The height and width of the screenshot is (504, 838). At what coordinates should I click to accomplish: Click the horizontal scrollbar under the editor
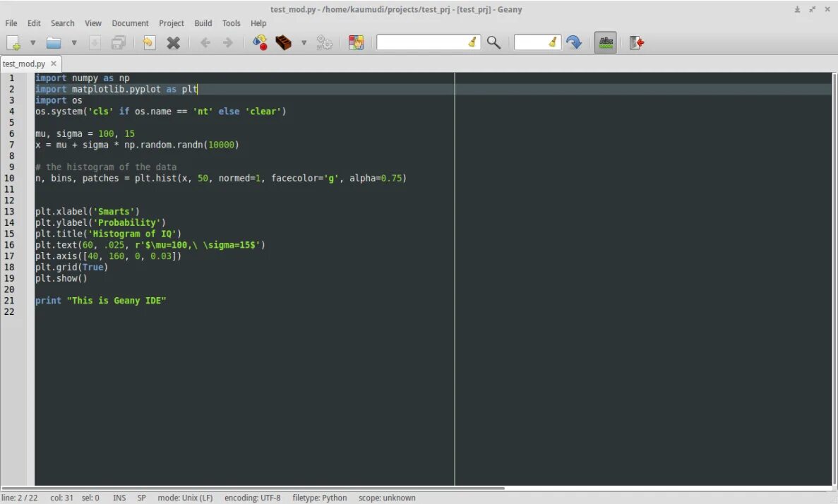click(x=252, y=488)
